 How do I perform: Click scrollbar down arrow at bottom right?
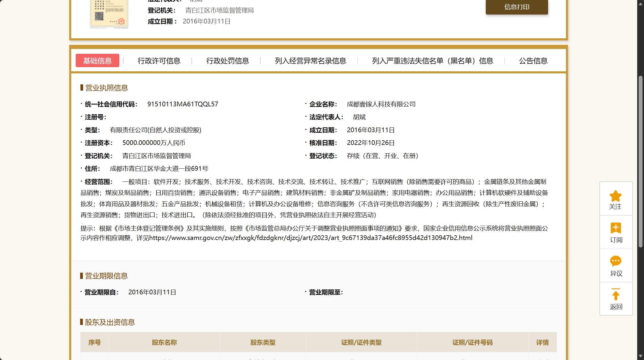coord(640,356)
